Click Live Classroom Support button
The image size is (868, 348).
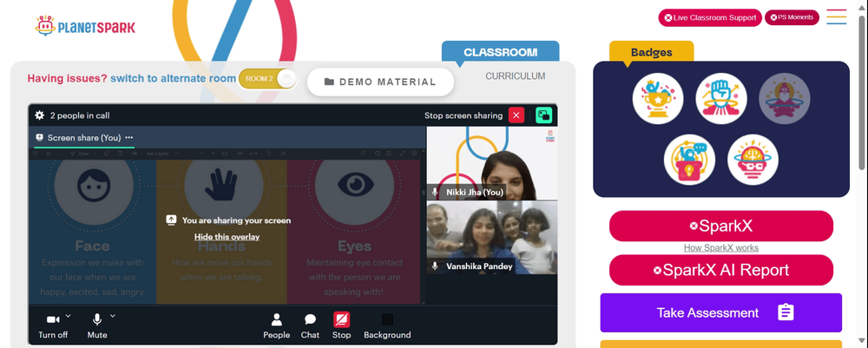[710, 17]
